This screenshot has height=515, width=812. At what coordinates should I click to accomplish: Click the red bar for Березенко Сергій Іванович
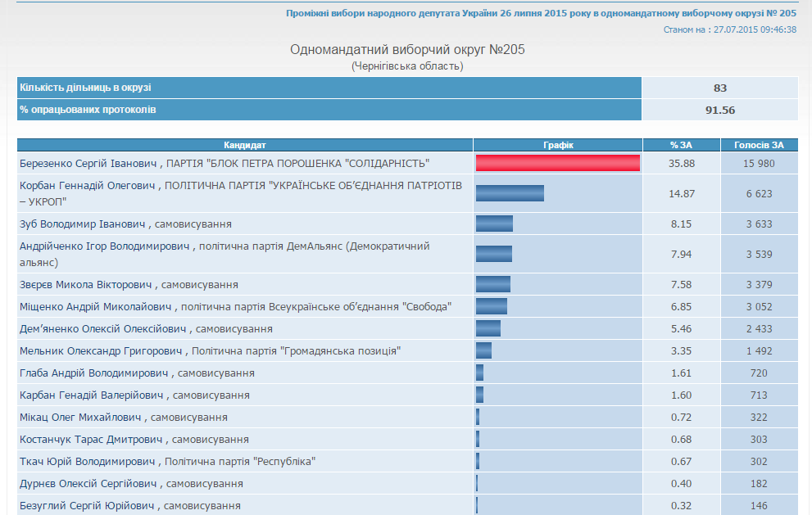click(557, 163)
